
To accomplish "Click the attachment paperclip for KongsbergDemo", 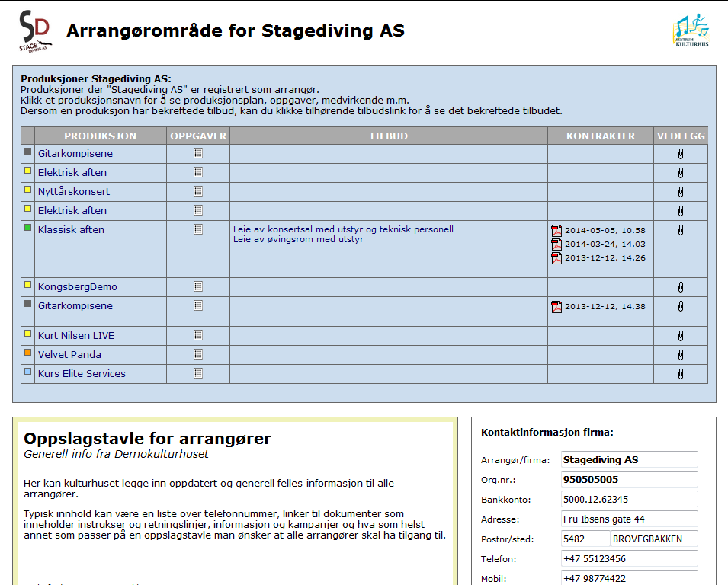I will [x=681, y=288].
